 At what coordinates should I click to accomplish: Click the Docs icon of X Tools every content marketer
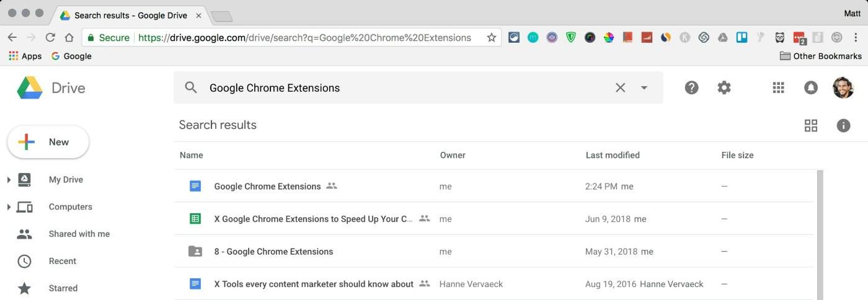(x=195, y=284)
